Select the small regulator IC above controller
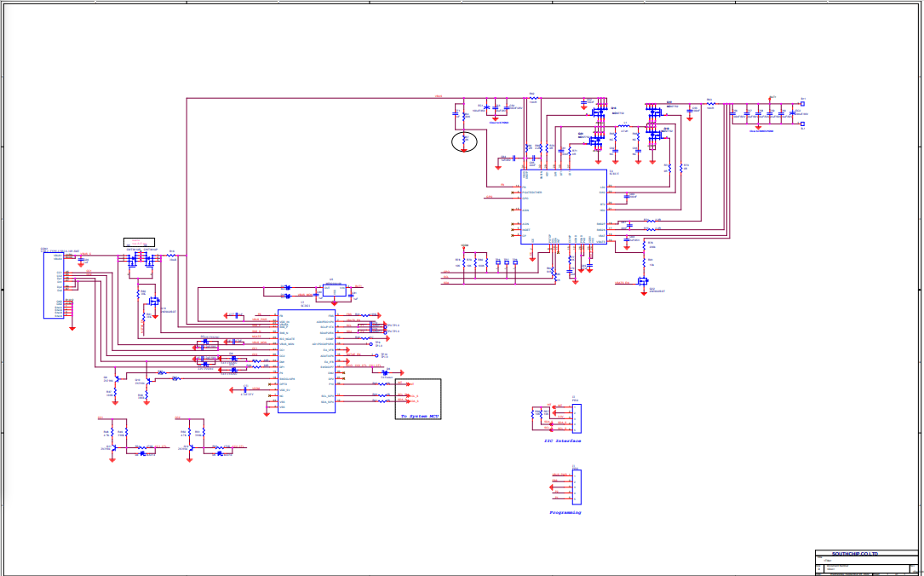924x576 pixels. tap(333, 291)
